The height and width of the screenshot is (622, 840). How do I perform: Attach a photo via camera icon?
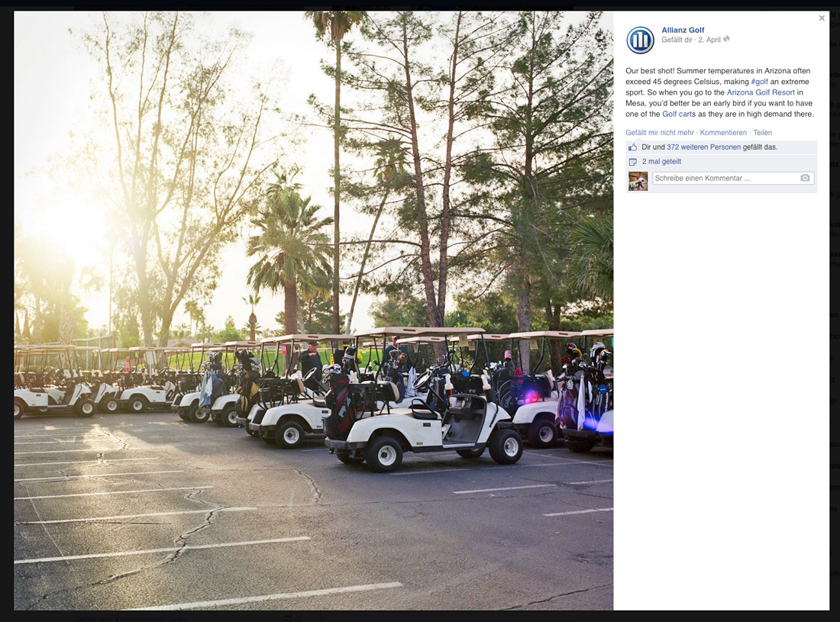tap(805, 179)
